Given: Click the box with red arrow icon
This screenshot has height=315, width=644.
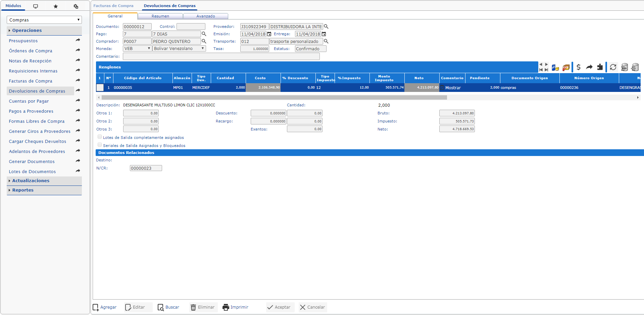Looking at the screenshot, I should pyautogui.click(x=566, y=67).
